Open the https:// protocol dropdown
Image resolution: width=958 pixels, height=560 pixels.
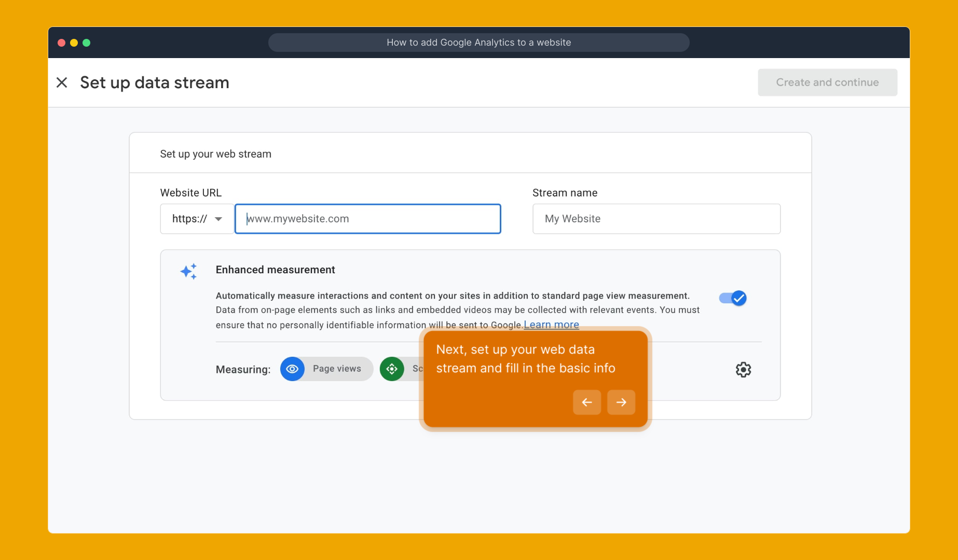click(196, 218)
